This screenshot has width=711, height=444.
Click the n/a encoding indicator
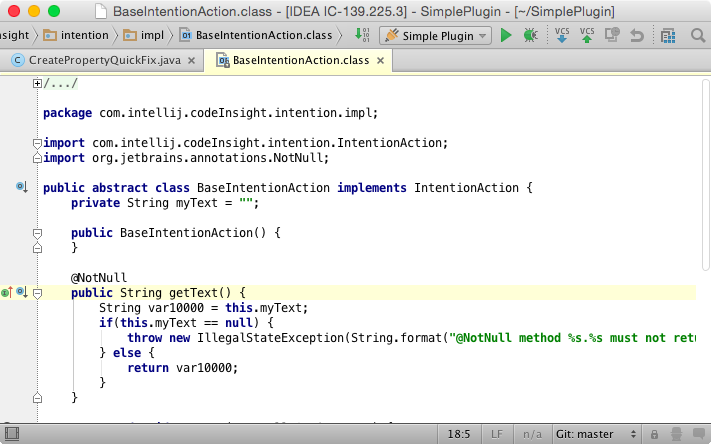532,434
